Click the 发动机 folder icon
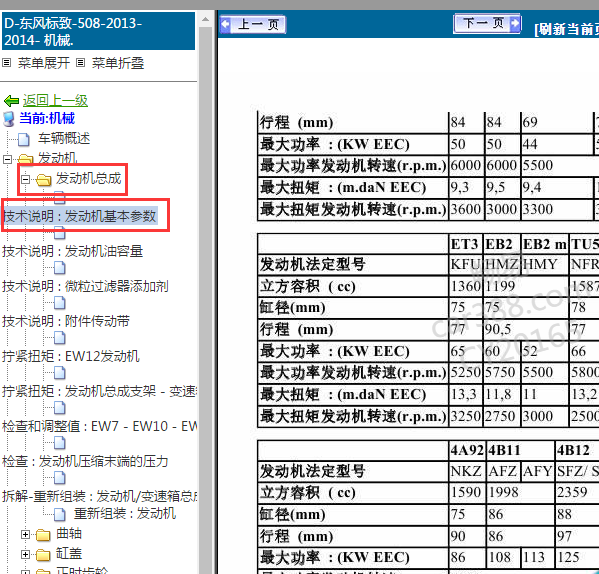The height and width of the screenshot is (574, 599). [x=26, y=159]
